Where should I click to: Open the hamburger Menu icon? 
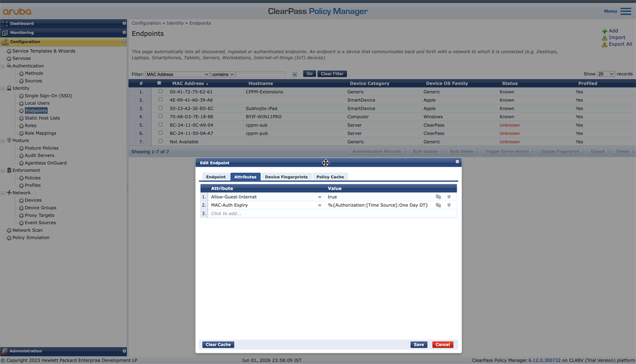click(625, 11)
